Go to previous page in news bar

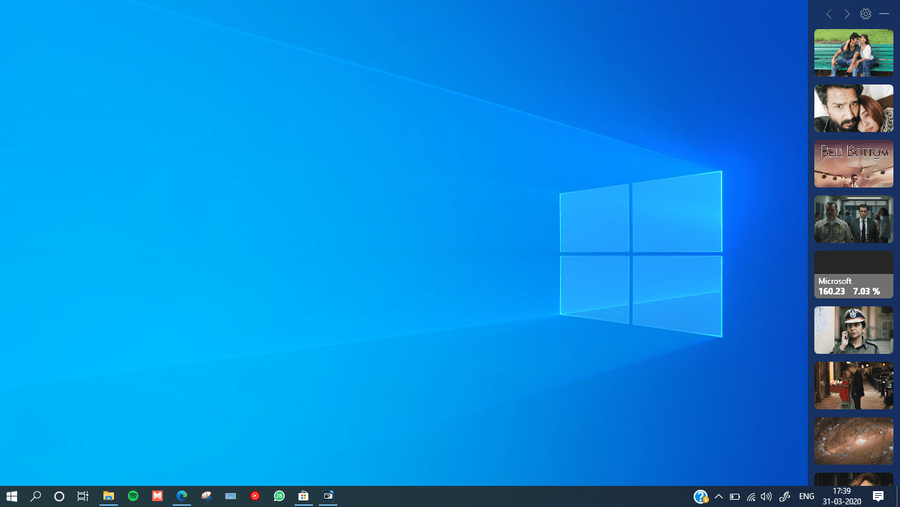tap(829, 14)
